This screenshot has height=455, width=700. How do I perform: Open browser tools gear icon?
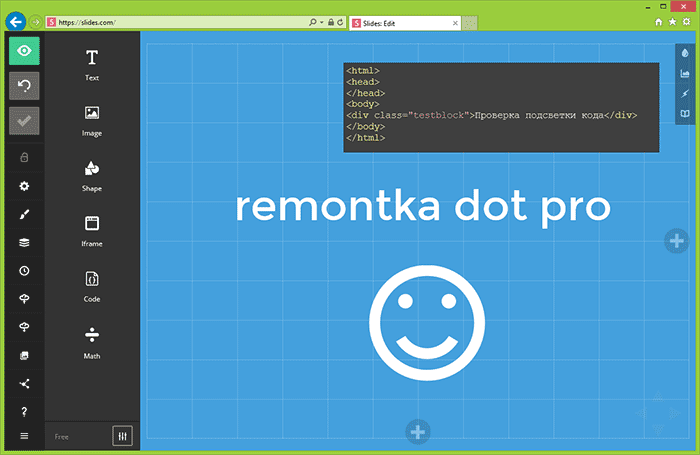(687, 22)
